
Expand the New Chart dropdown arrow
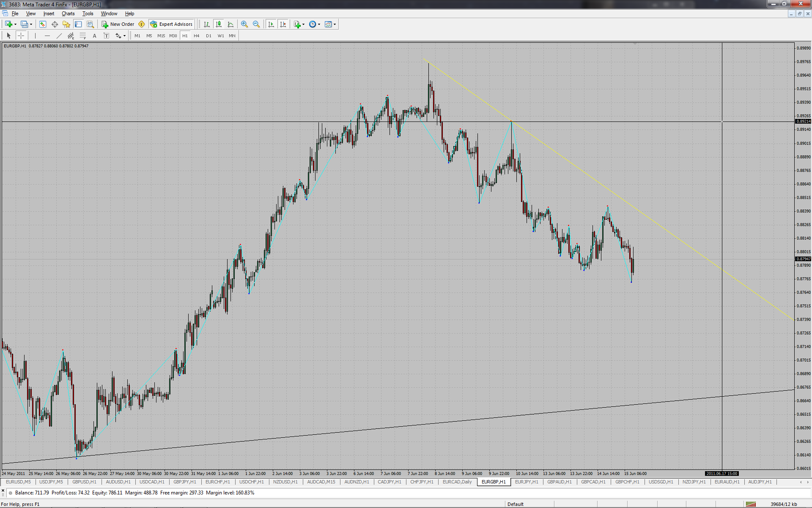pyautogui.click(x=15, y=25)
